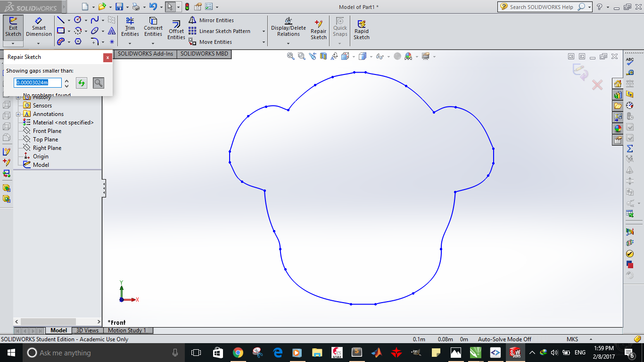Select the Point sketch tool
The image size is (644, 362).
click(112, 41)
